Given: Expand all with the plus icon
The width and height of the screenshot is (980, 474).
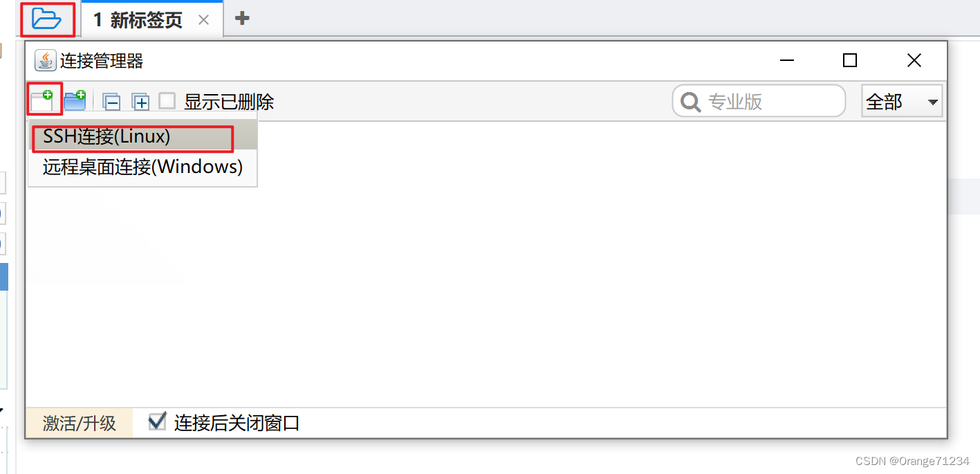Looking at the screenshot, I should tap(141, 102).
